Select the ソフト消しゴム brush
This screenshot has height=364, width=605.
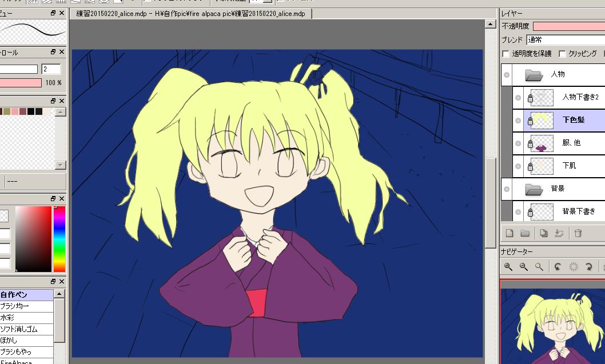click(x=27, y=329)
